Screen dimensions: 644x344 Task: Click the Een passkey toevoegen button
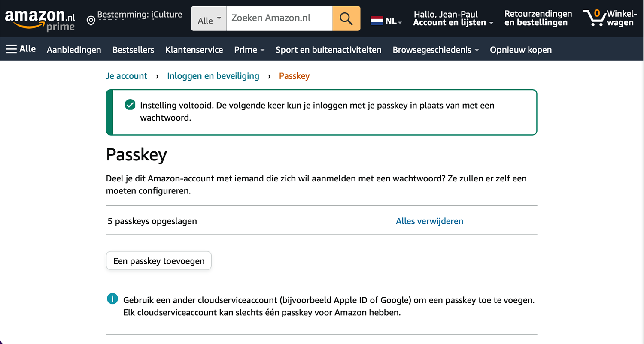pyautogui.click(x=158, y=260)
